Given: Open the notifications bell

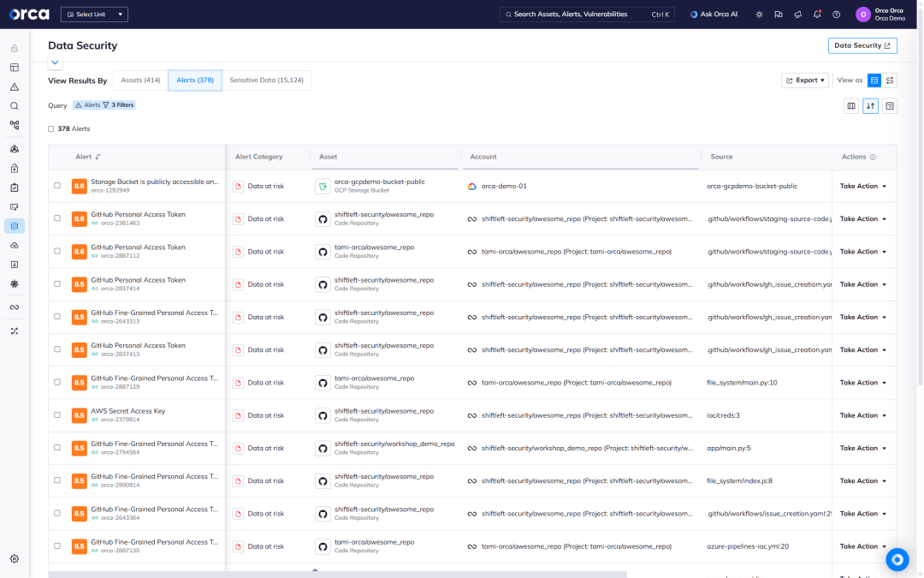Looking at the screenshot, I should point(817,15).
